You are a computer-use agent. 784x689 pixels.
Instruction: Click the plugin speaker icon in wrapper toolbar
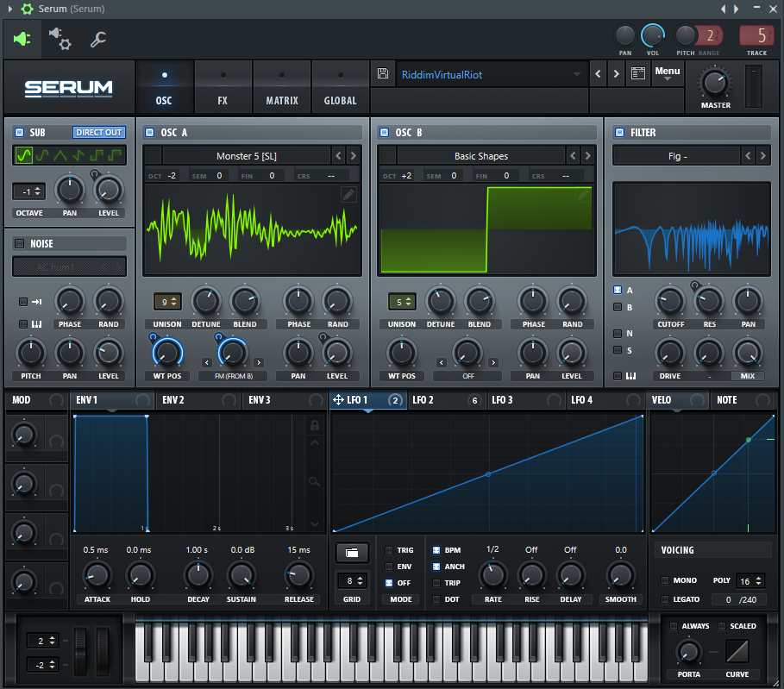point(22,39)
